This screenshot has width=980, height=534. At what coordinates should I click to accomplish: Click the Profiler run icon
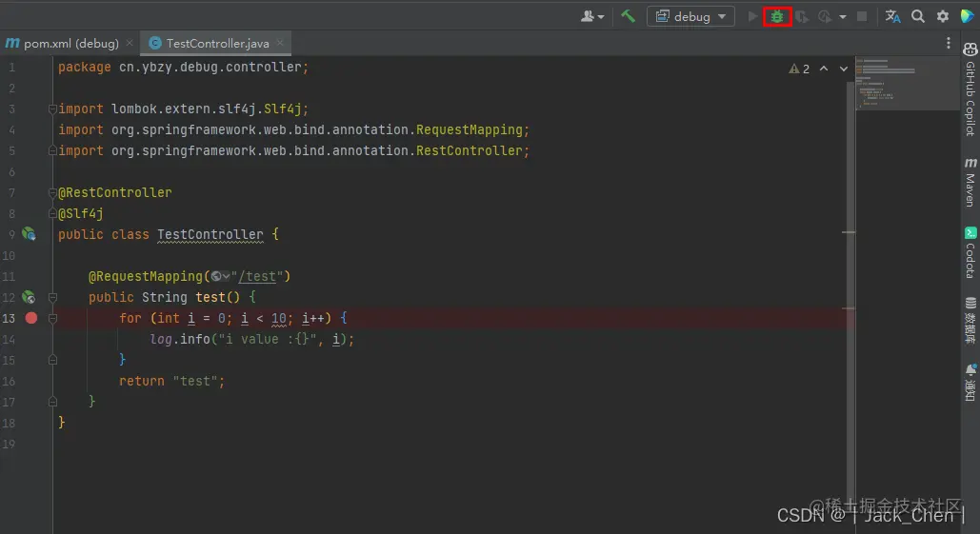[825, 17]
